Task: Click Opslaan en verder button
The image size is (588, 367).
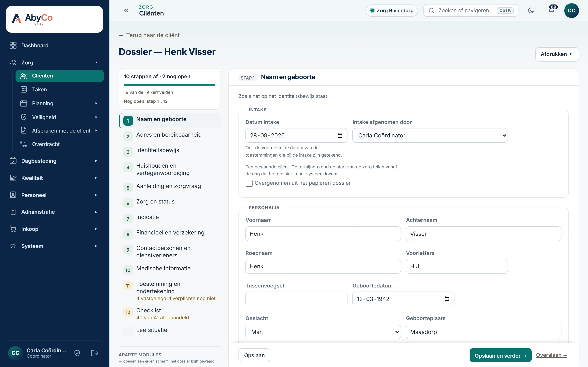Action: (500, 355)
